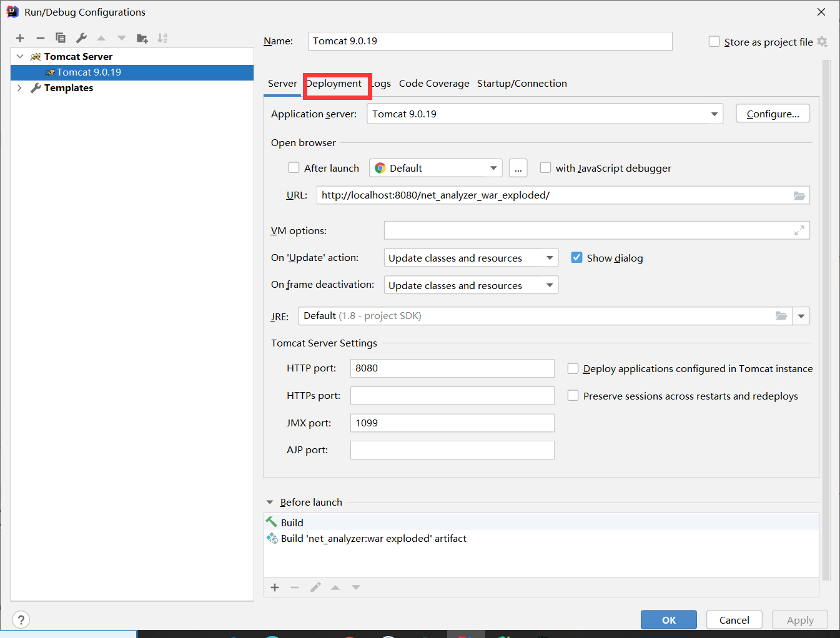Add new configuration with plus icon
Viewport: 840px width, 638px height.
click(20, 38)
